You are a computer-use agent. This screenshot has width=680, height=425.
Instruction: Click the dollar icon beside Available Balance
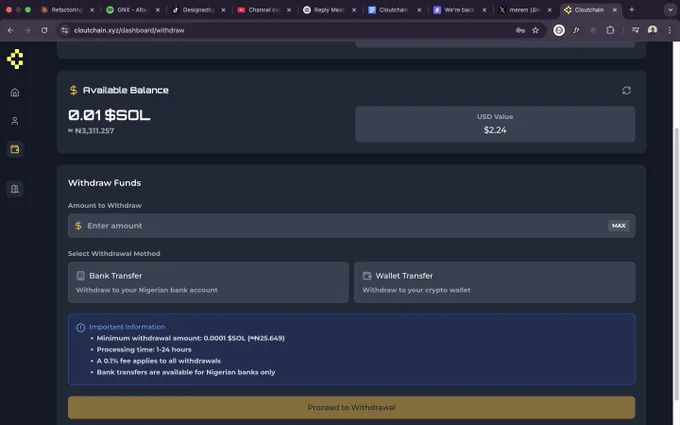click(x=73, y=90)
